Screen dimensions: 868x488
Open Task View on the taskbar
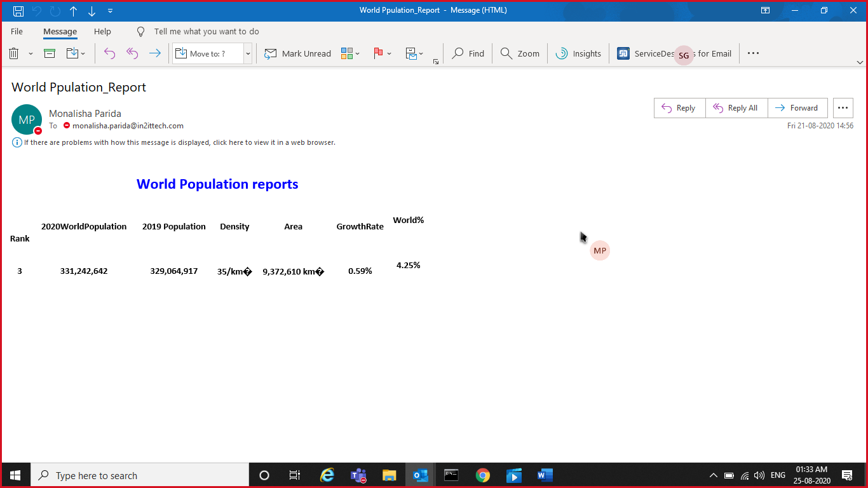295,475
